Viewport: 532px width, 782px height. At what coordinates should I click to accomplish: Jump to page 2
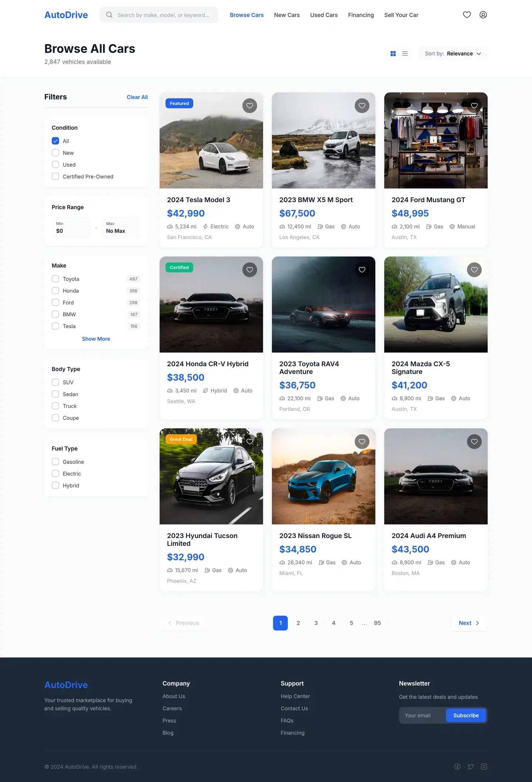298,623
